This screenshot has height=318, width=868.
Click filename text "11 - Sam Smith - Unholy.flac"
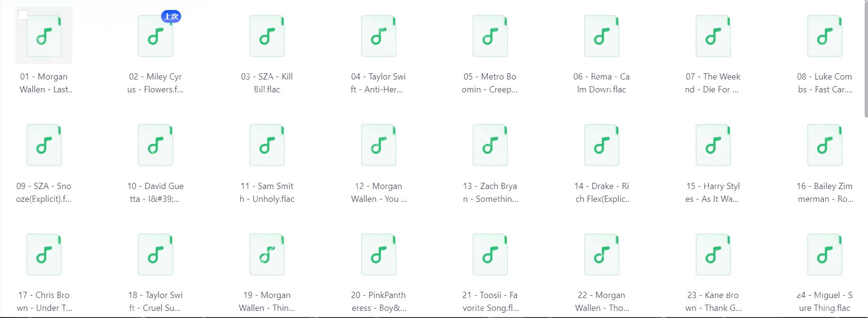(267, 192)
